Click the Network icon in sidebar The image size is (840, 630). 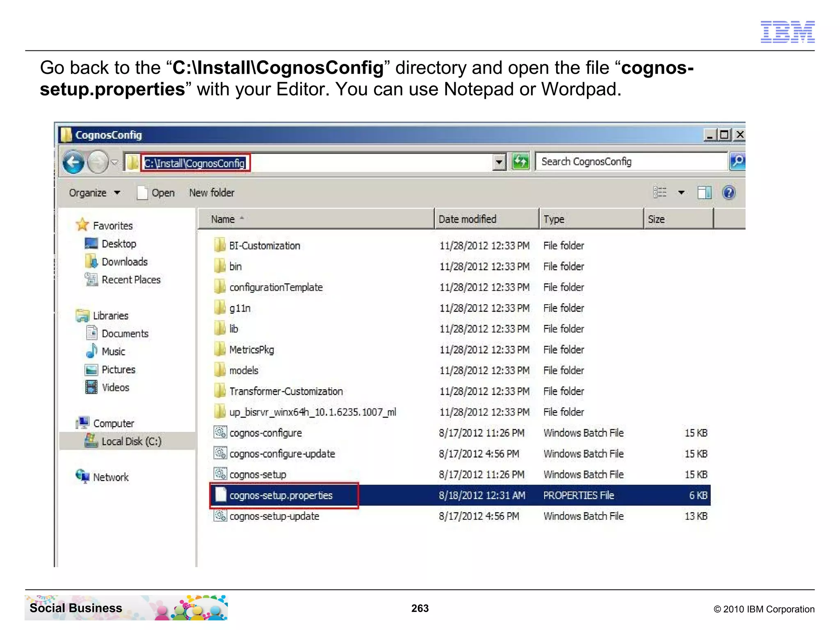click(82, 476)
